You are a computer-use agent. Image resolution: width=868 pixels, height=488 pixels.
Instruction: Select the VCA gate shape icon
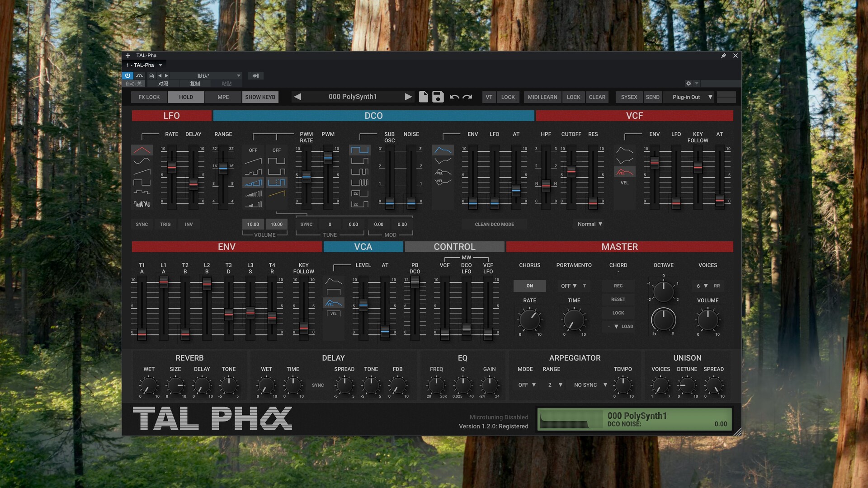pos(334,292)
